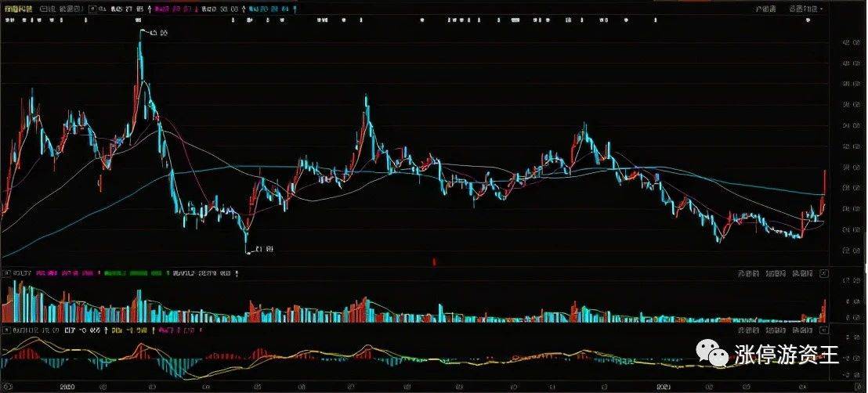This screenshot has width=868, height=393.
Task: Click the magenta moving-average readout
Action: pyautogui.click(x=174, y=9)
